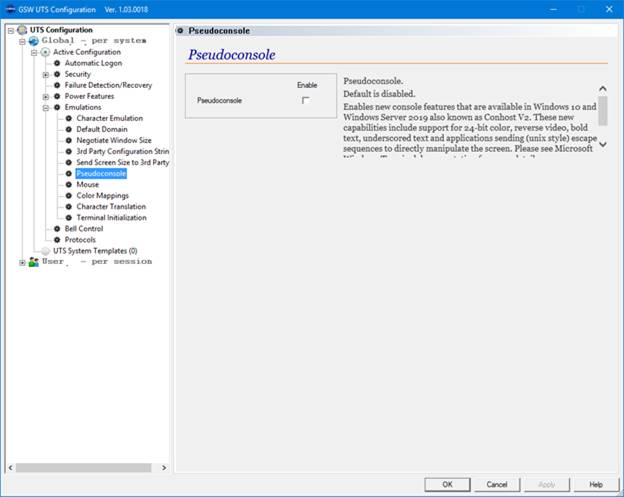This screenshot has height=497, width=624.
Task: Expand the Security tree node
Action: tap(45, 74)
